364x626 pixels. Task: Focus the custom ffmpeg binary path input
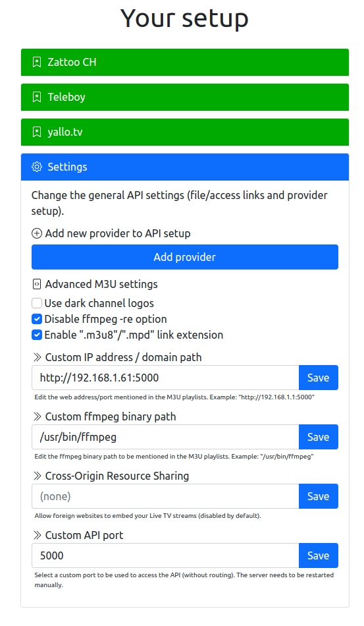[x=165, y=437]
